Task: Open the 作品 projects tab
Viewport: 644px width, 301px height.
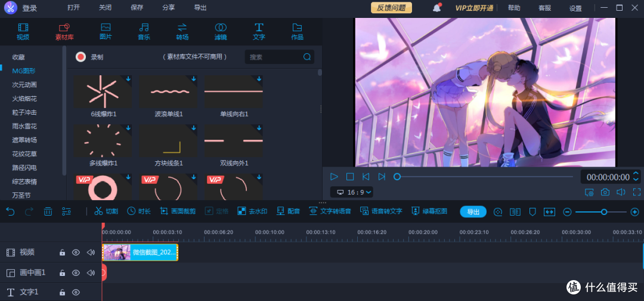Action: click(x=297, y=32)
